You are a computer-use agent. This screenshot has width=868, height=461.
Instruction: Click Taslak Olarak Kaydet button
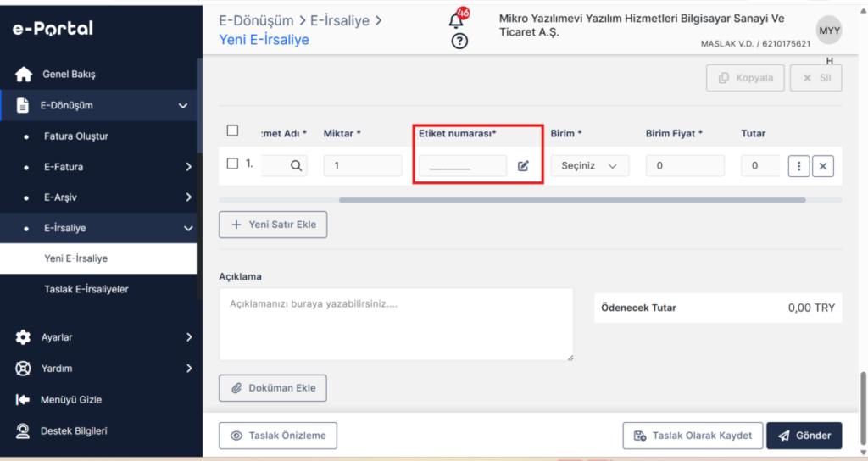693,436
